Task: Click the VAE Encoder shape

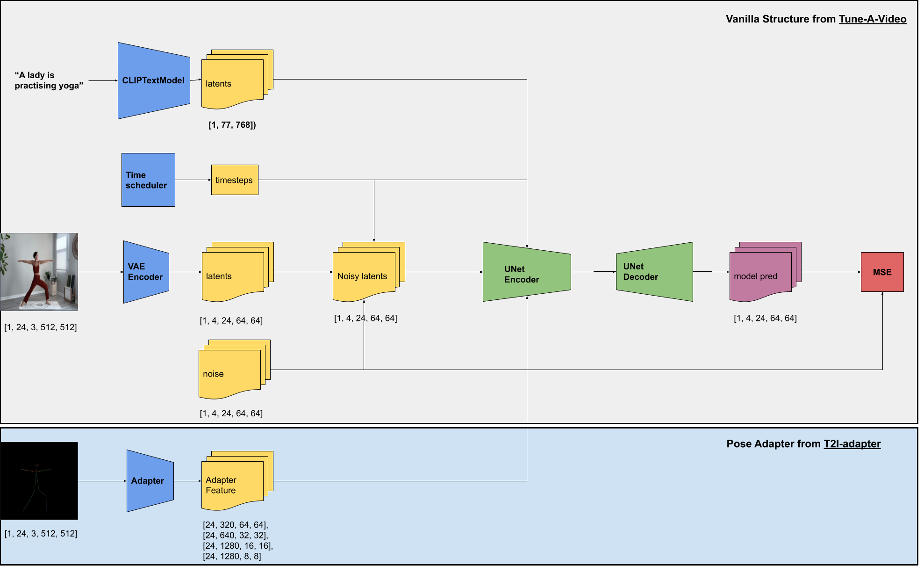Action: [x=146, y=272]
